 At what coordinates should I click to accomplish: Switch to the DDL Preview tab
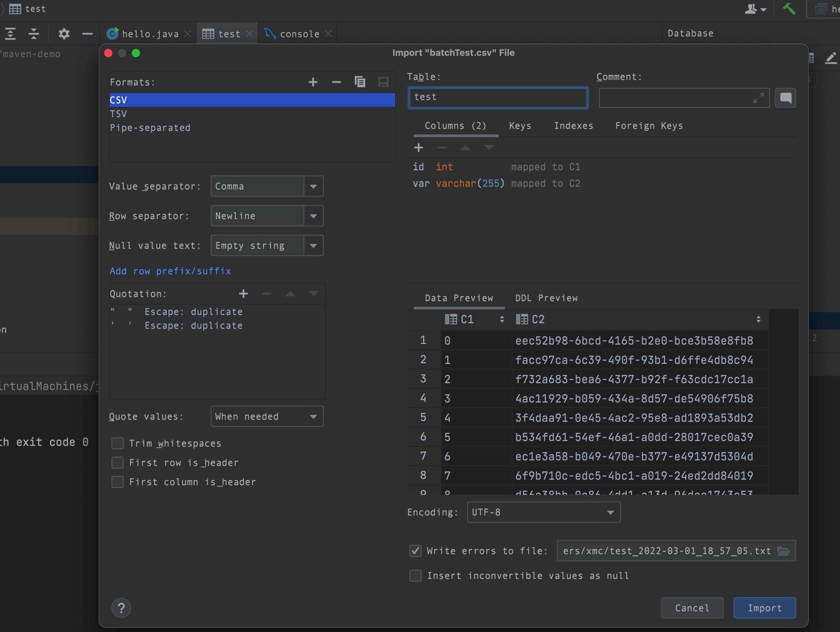(x=546, y=298)
